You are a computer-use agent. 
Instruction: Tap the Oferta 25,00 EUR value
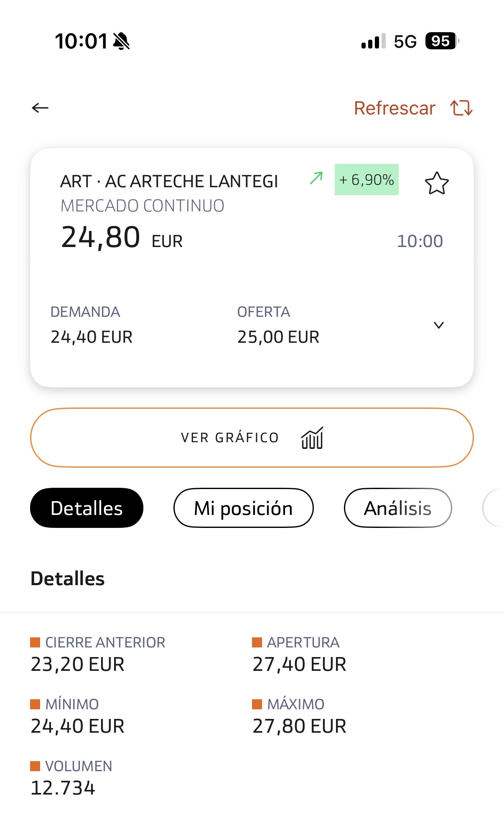(278, 337)
